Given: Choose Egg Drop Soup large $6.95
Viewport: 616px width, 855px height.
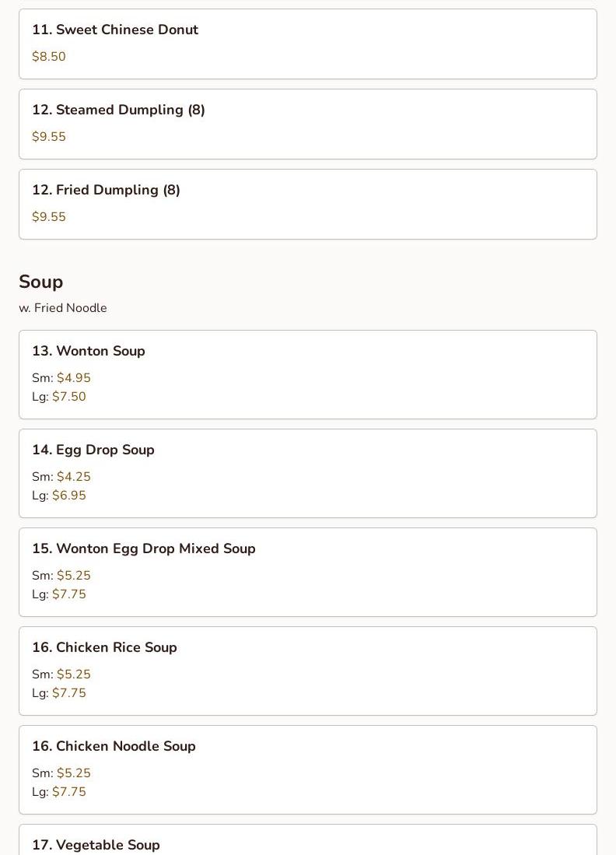Looking at the screenshot, I should pos(69,495).
